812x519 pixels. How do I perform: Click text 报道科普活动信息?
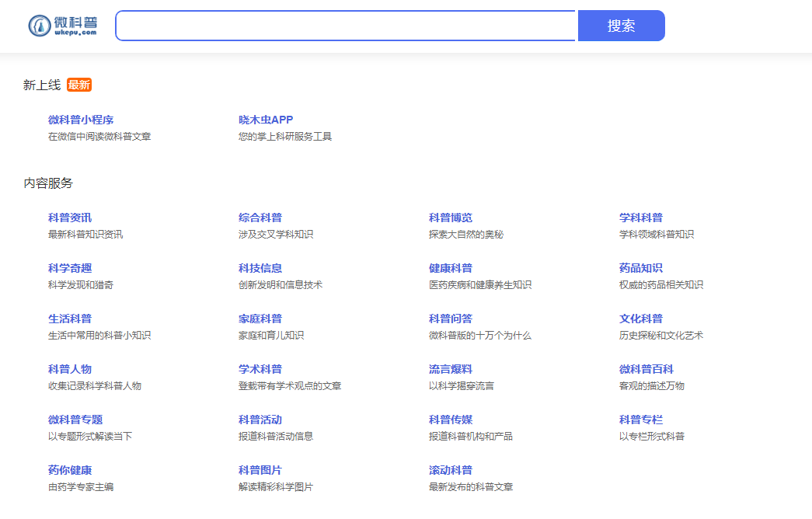tap(276, 437)
